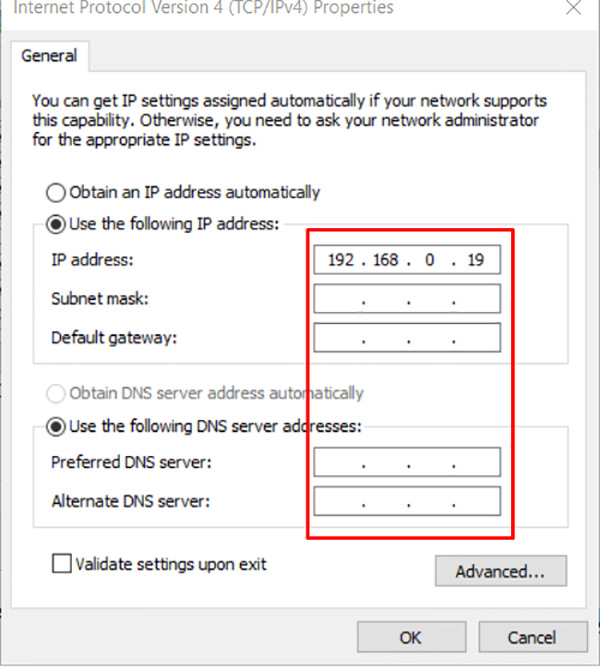Choose Use the following DNS server addresses

point(55,426)
